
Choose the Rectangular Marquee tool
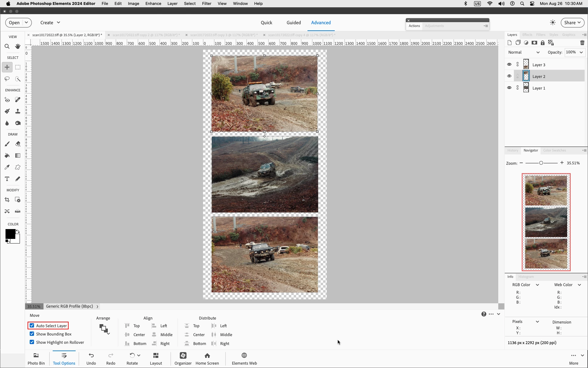[18, 67]
